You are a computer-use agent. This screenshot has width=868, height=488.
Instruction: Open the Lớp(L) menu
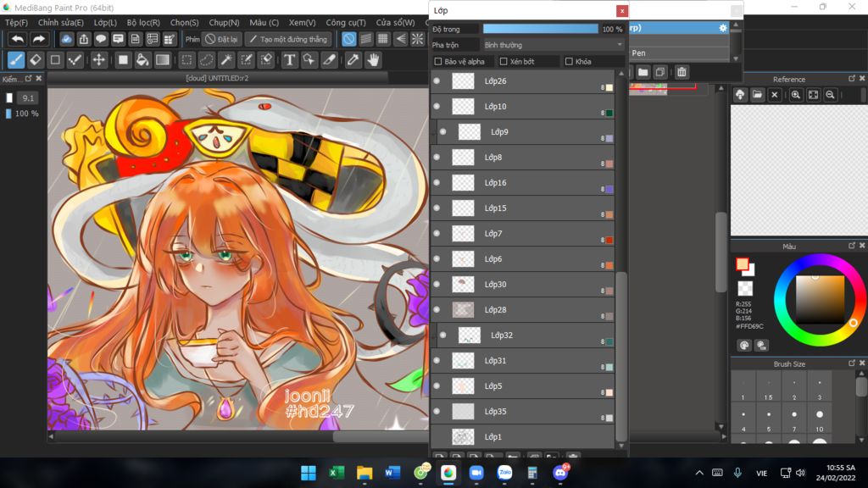pos(105,23)
